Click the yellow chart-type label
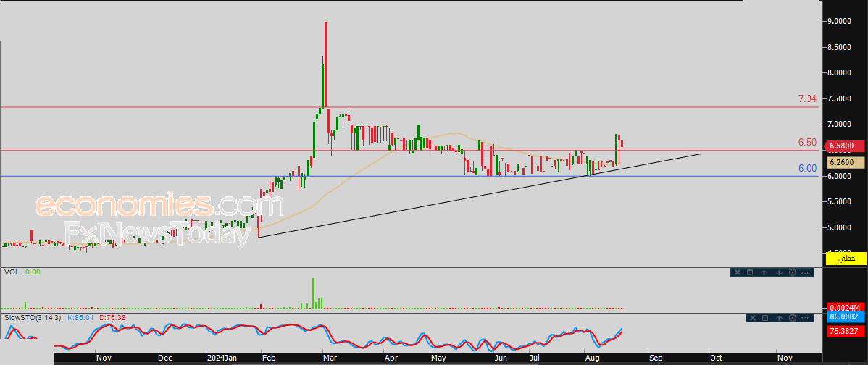The image size is (868, 365). point(845,258)
